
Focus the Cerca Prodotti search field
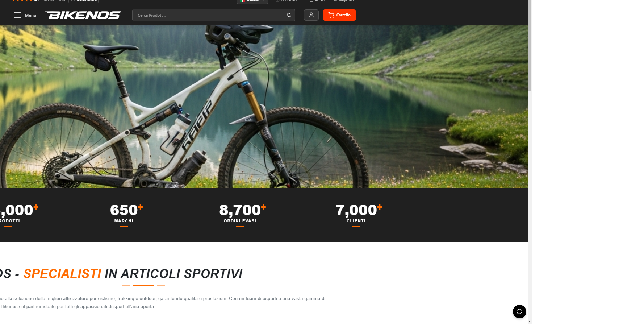214,15
